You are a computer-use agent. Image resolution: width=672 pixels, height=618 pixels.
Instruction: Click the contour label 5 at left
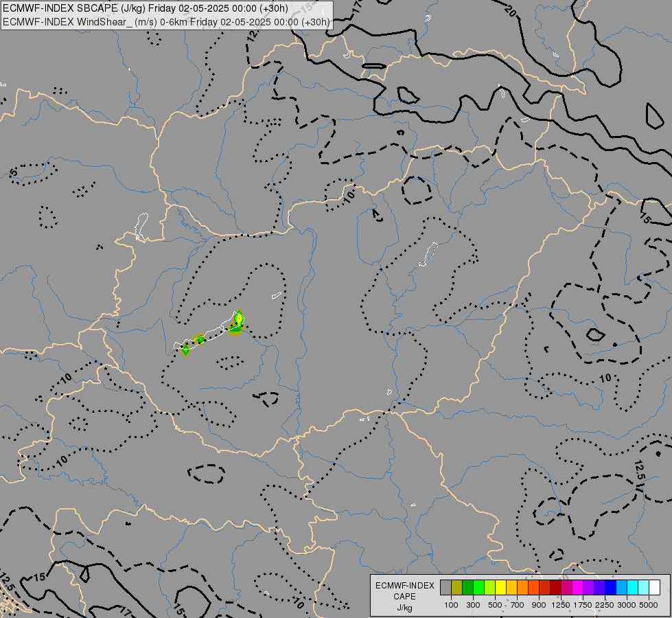[13, 172]
